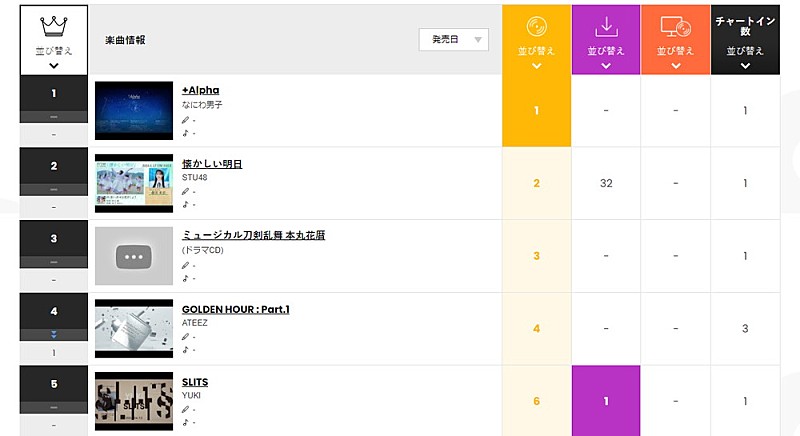Click the SLITS cover thumbnail
The image size is (800, 436).
tap(134, 402)
